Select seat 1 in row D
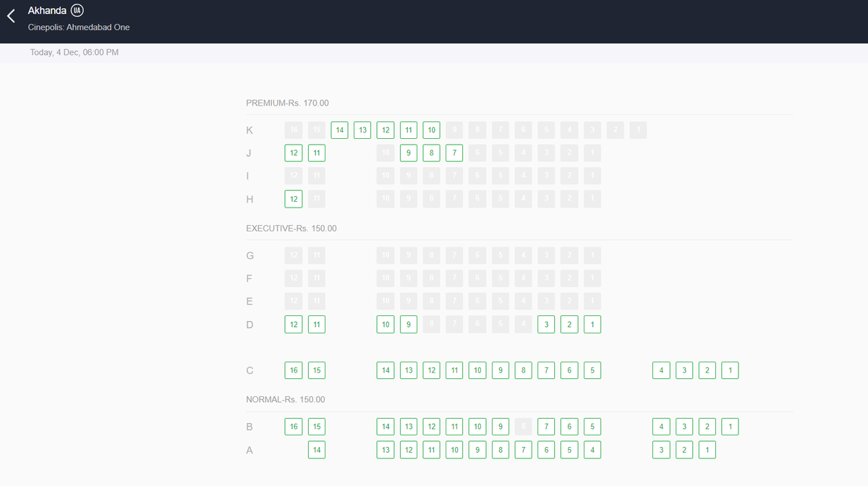This screenshot has width=868, height=486. coord(592,325)
